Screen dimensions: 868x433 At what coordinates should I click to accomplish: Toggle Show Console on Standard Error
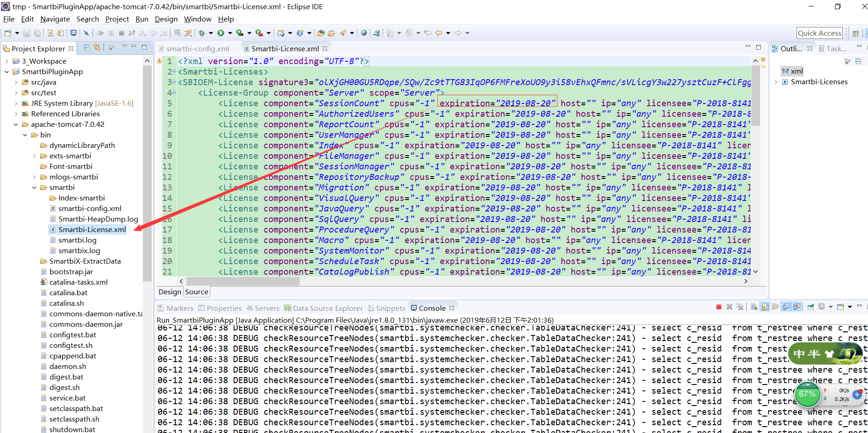point(797,307)
